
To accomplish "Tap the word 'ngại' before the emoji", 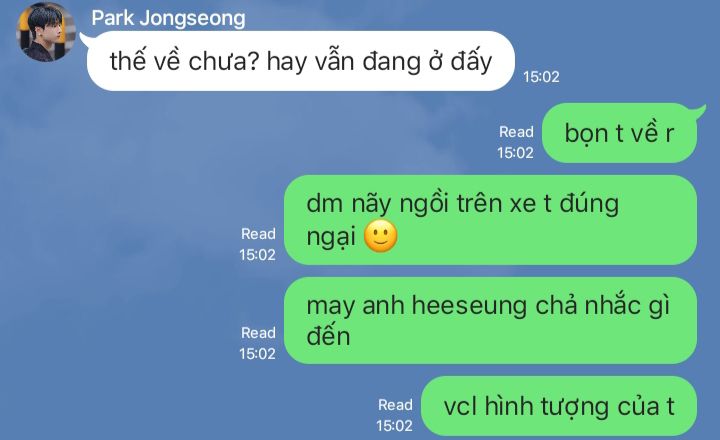I will click(x=331, y=237).
